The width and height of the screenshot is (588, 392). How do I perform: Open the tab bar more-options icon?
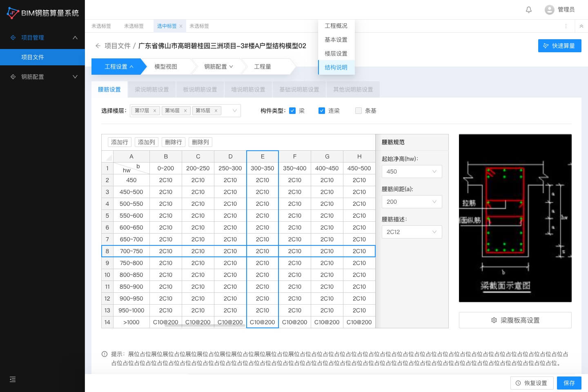click(x=566, y=26)
